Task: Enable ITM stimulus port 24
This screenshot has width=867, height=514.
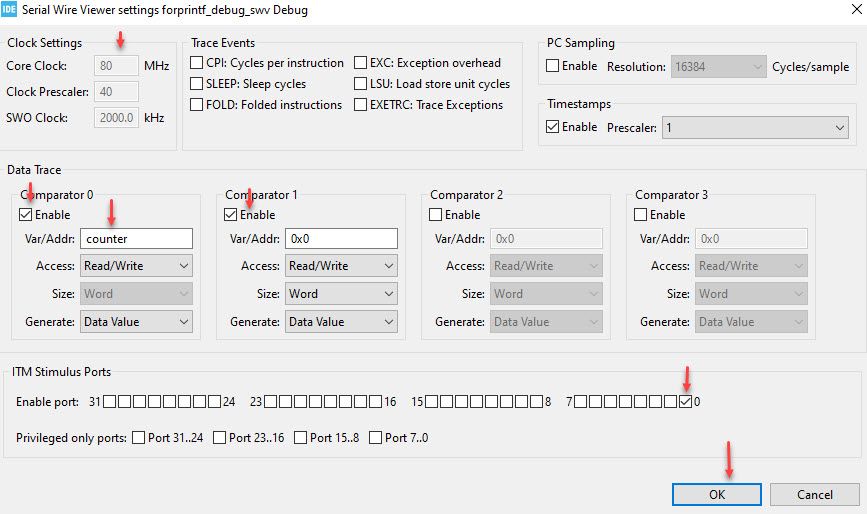Action: (215, 401)
